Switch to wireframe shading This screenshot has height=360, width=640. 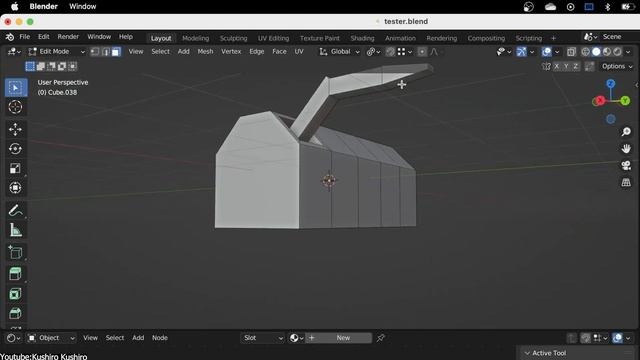pyautogui.click(x=585, y=52)
